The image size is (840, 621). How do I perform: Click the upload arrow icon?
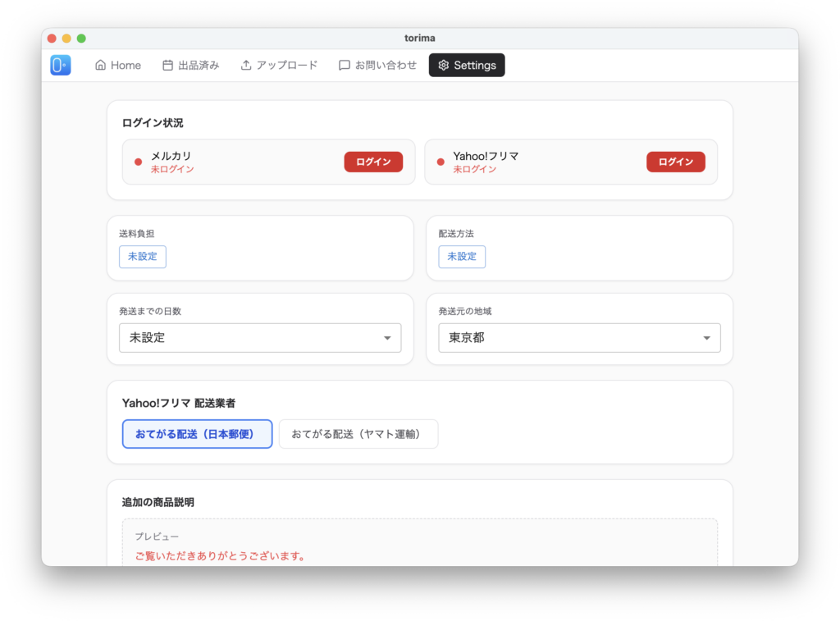point(246,66)
